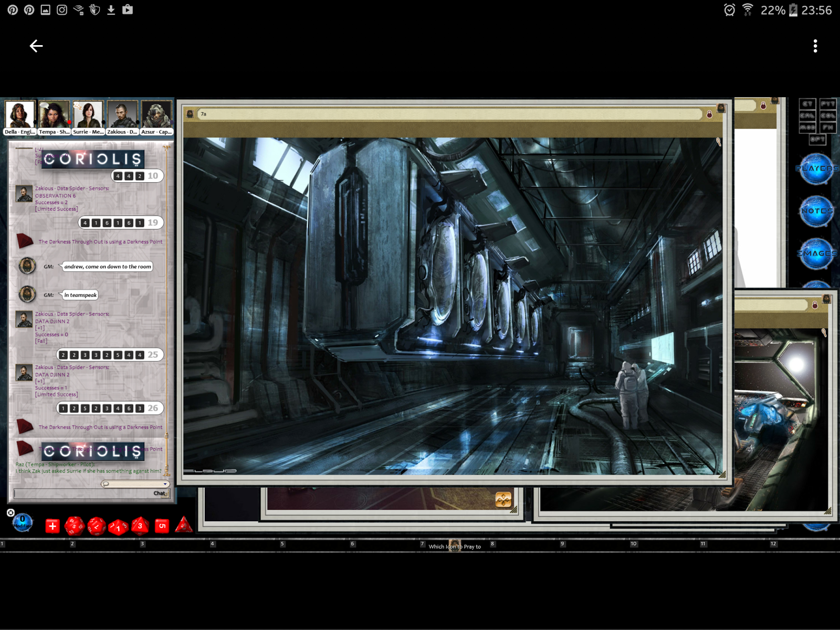The height and width of the screenshot is (630, 840).
Task: Toggle the lock on the white background window
Action: [763, 106]
